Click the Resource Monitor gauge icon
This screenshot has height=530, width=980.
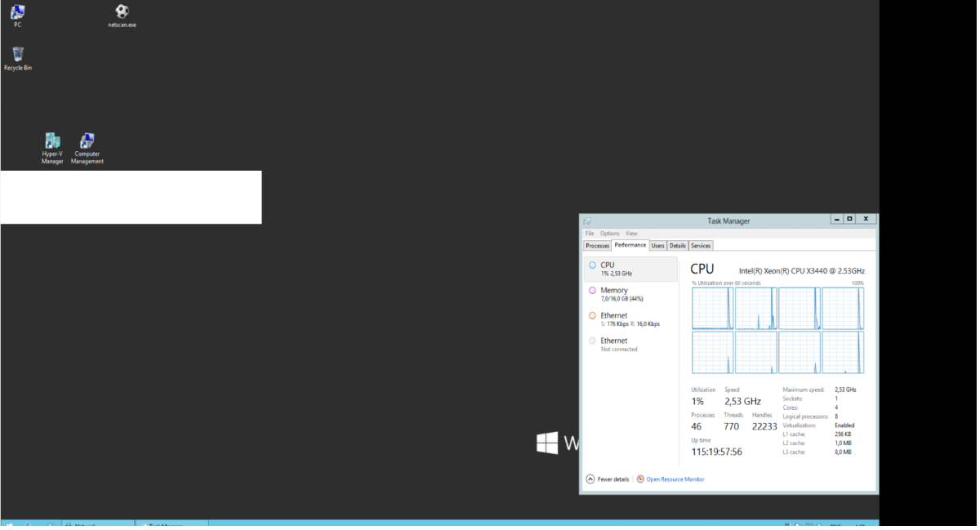click(640, 479)
